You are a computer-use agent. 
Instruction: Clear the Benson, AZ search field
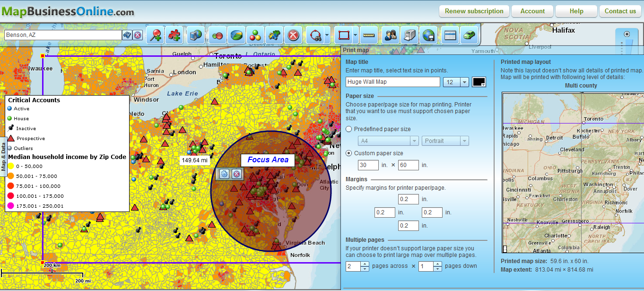[138, 35]
